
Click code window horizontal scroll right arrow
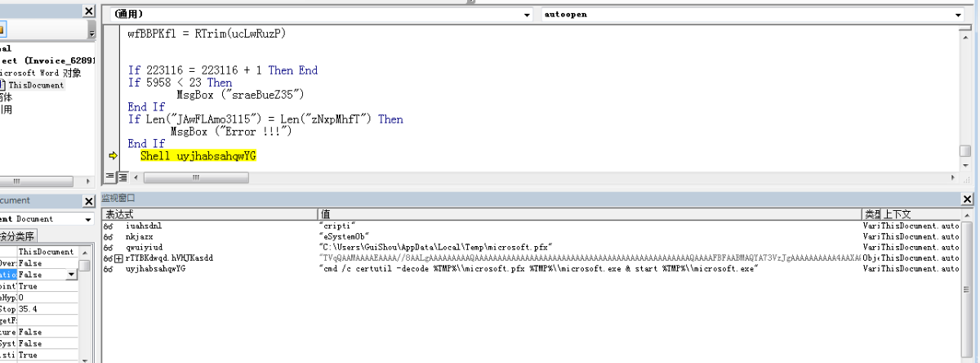pos(953,177)
